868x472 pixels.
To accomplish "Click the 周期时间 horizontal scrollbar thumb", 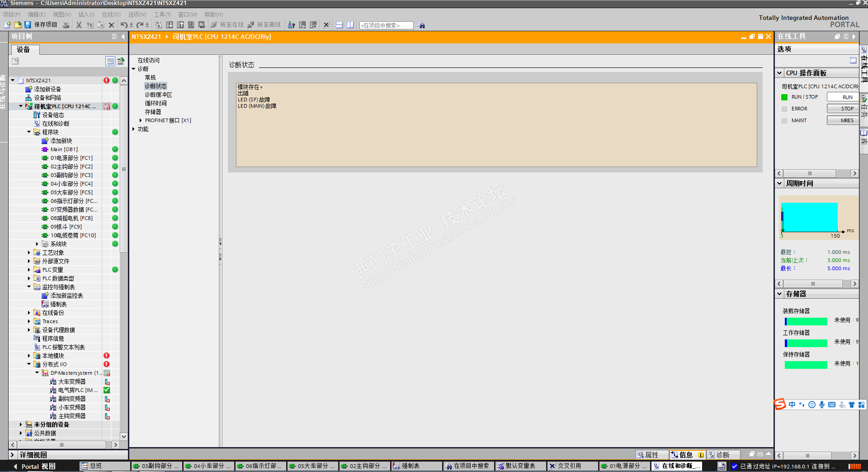I will pos(813,284).
